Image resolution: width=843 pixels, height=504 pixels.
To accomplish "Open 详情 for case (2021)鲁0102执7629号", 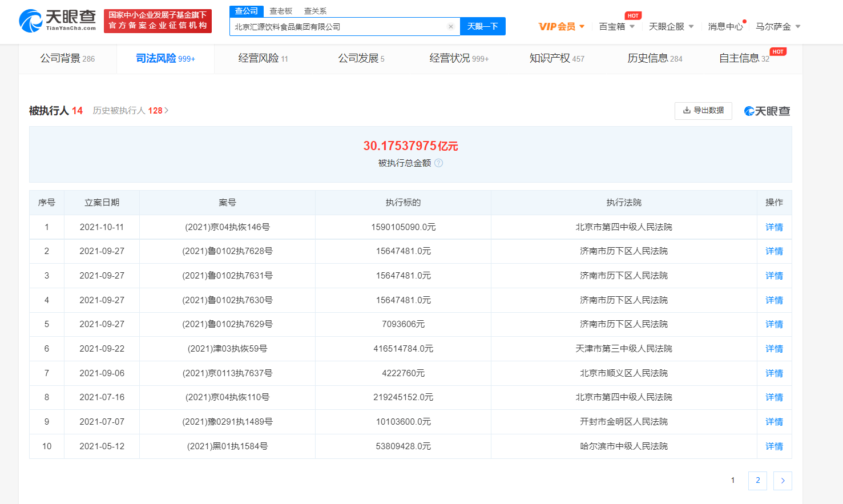I will pos(774,324).
